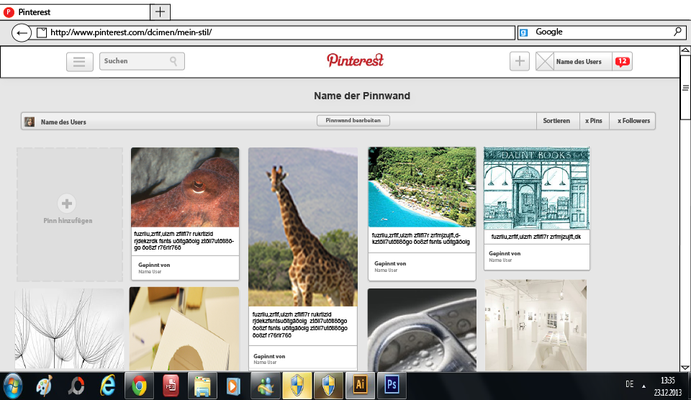The width and height of the screenshot is (691, 400).
Task: Click the giraffe pin description text
Action: coord(300,325)
